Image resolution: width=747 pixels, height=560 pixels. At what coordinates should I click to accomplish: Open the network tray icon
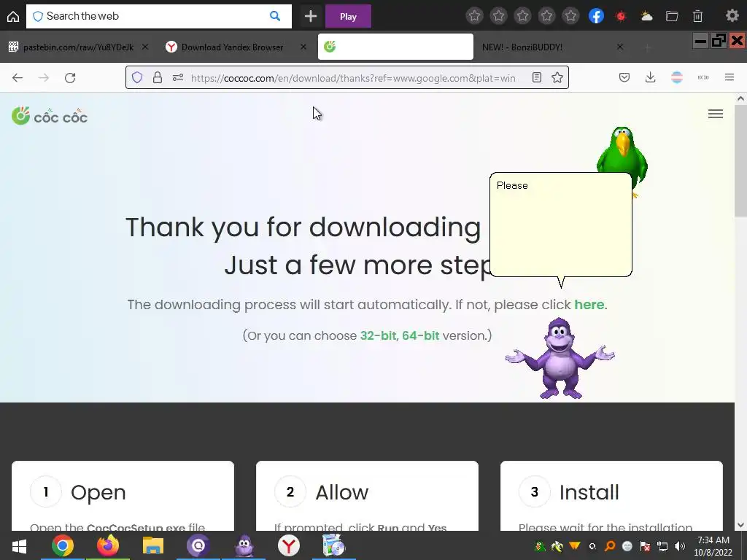[662, 546]
